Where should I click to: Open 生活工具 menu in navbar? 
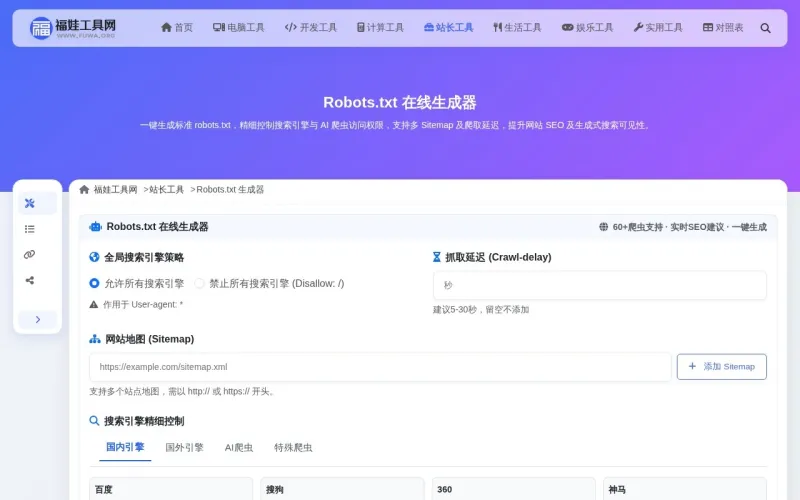tap(517, 28)
